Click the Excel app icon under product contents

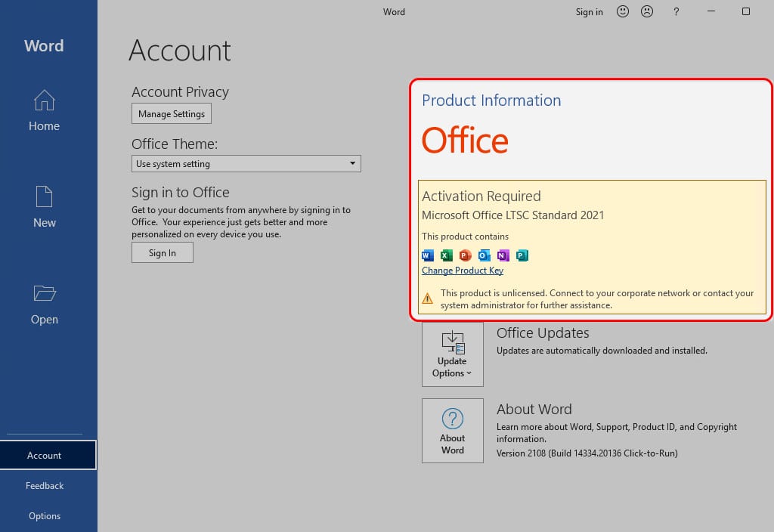(x=446, y=255)
